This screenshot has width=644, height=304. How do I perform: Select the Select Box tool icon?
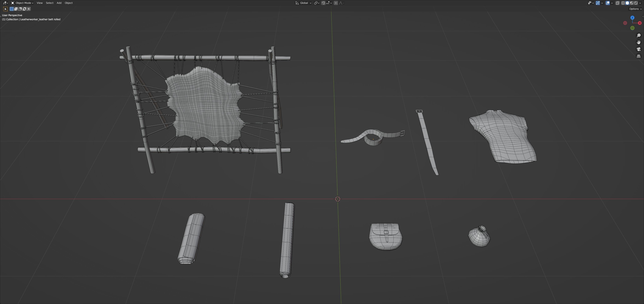[x=5, y=9]
